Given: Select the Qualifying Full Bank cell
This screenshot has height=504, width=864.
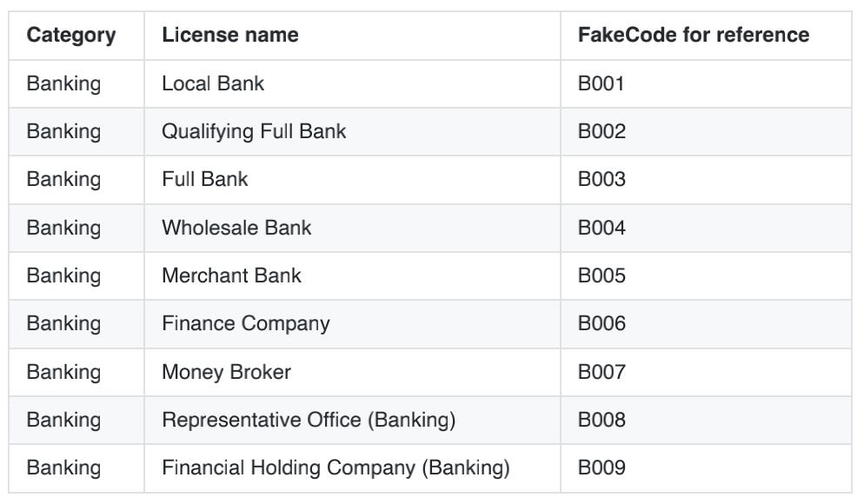Looking at the screenshot, I should pos(254,132).
